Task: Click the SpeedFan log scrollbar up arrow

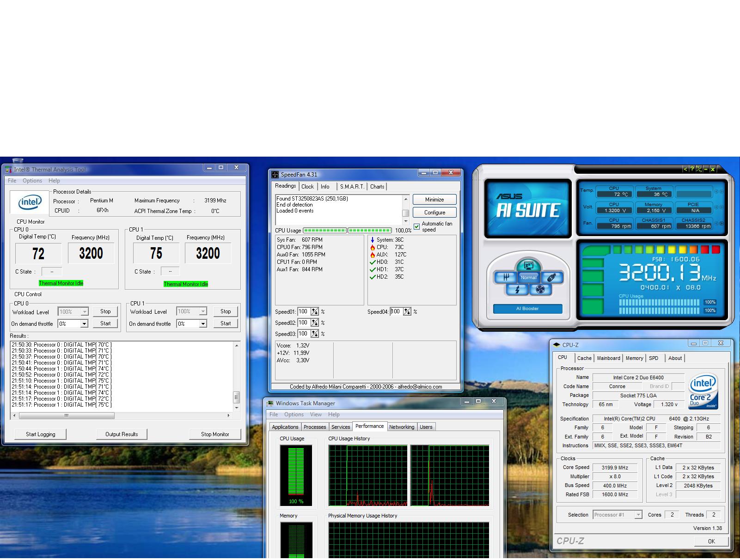Action: coord(406,199)
